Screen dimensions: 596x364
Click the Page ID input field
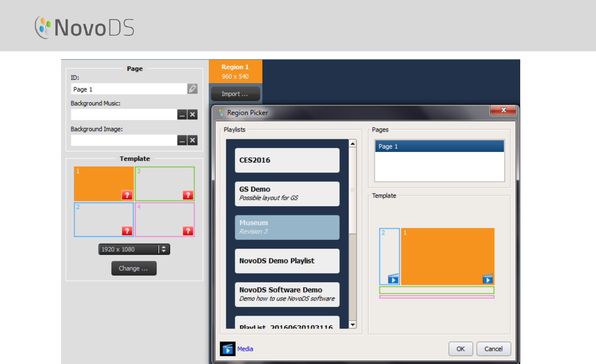(x=129, y=89)
